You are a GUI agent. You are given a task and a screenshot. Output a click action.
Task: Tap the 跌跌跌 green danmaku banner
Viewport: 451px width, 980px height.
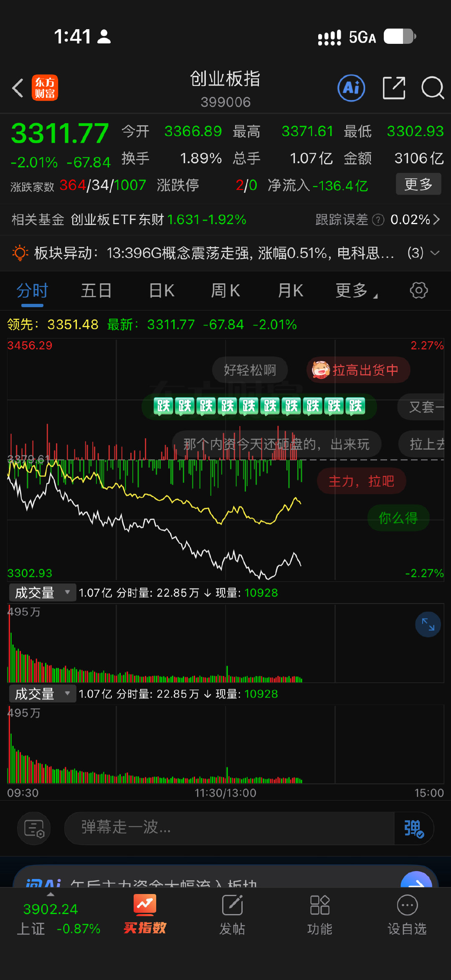click(259, 406)
